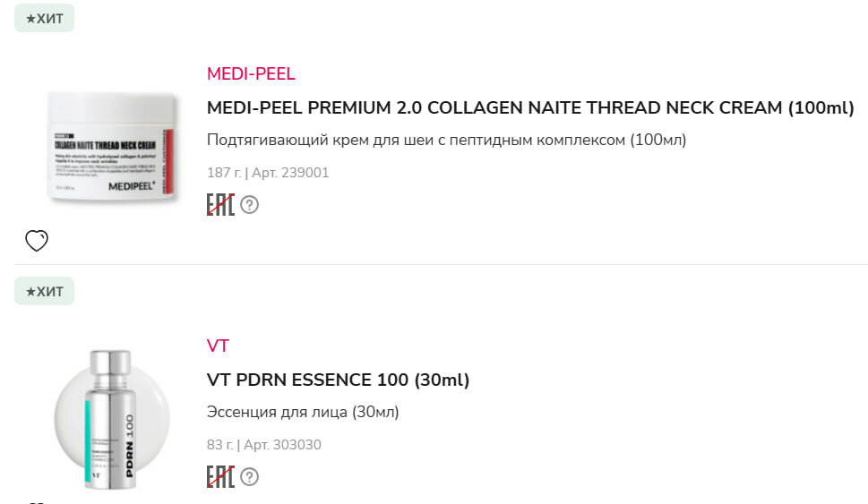Click the EAC mark under the neck cream
868x504 pixels.
point(220,204)
